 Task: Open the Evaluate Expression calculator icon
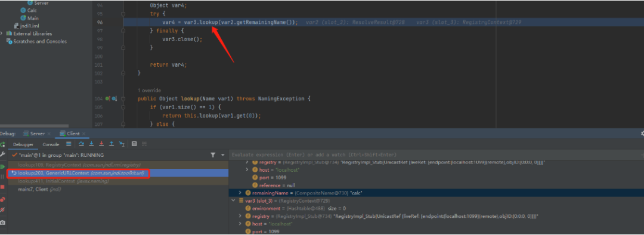134,144
